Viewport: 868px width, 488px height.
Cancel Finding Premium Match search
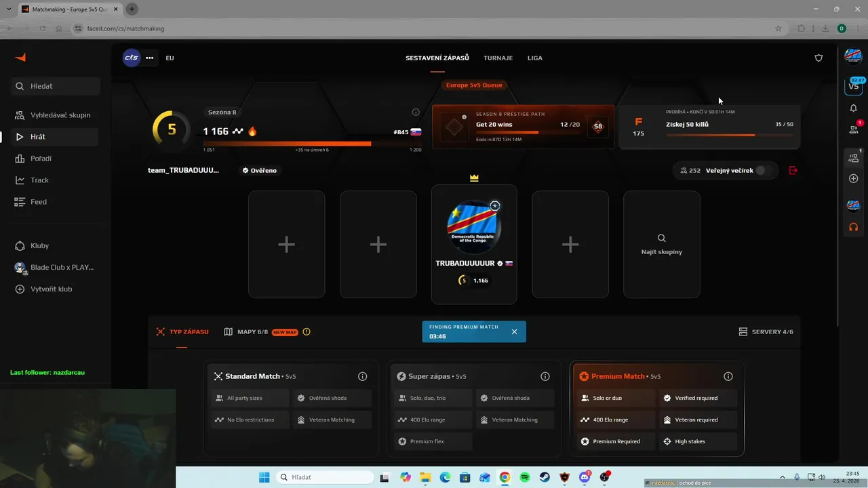pyautogui.click(x=514, y=331)
